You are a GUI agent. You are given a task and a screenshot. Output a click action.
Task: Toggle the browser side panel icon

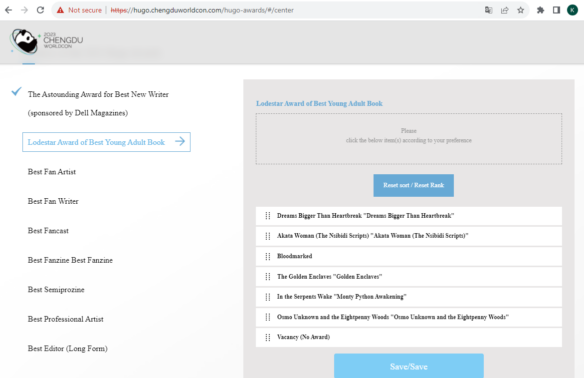tap(556, 10)
